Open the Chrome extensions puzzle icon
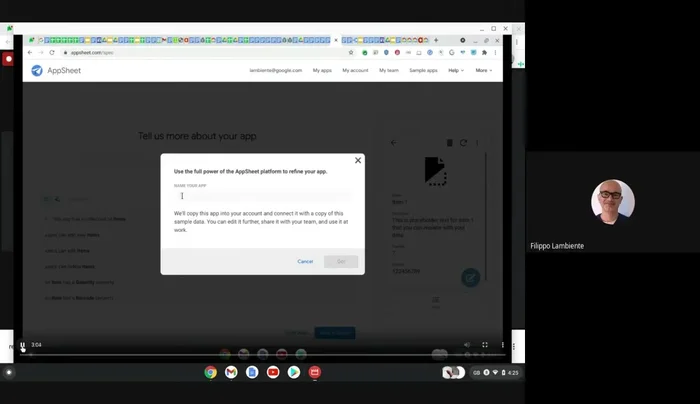 (x=484, y=53)
